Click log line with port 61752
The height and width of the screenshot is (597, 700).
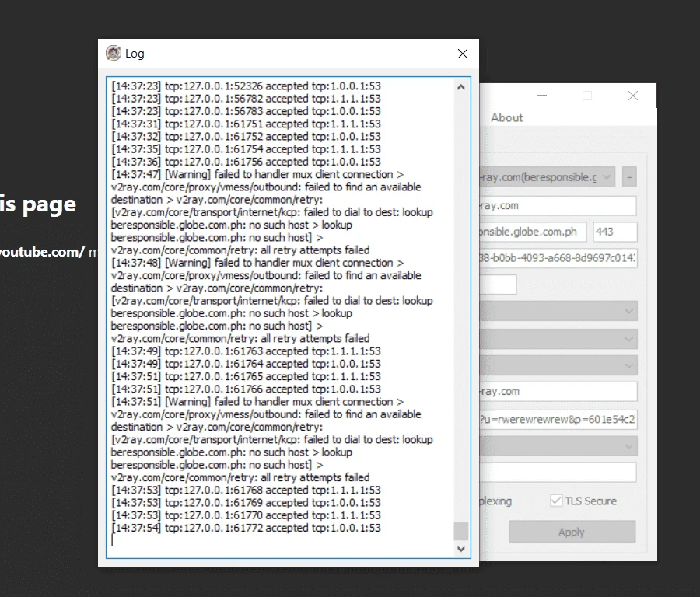point(246,137)
